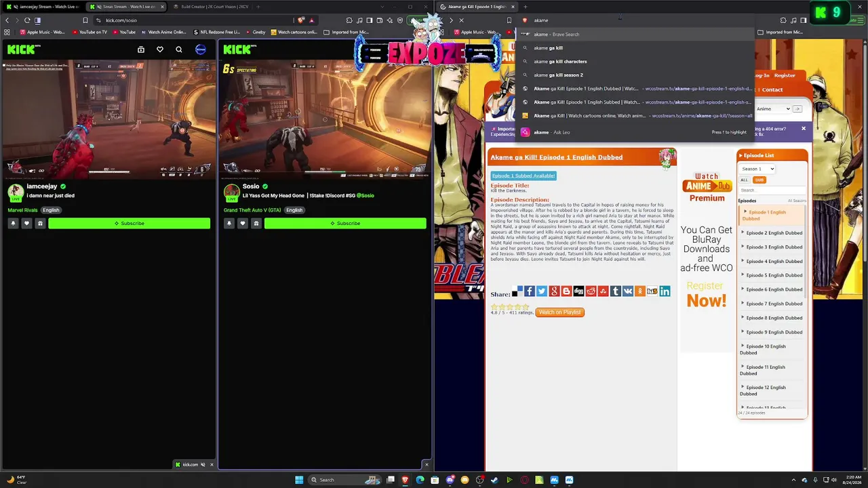
Task: Bookmark the kick.com/sosio page
Action: 85,20
